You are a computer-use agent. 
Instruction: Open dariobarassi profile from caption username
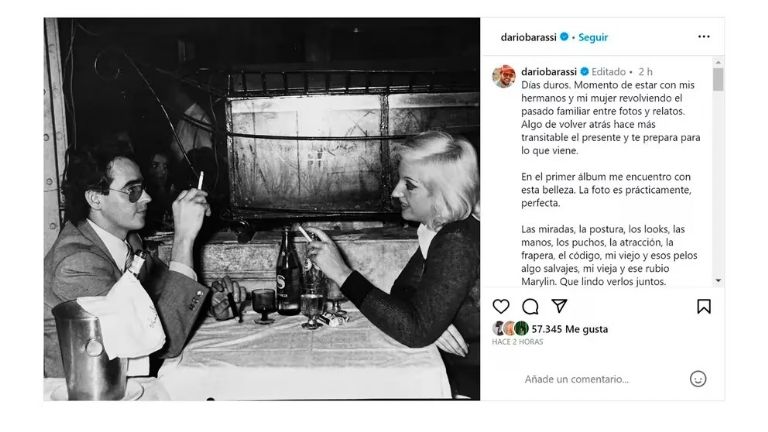[x=549, y=72]
